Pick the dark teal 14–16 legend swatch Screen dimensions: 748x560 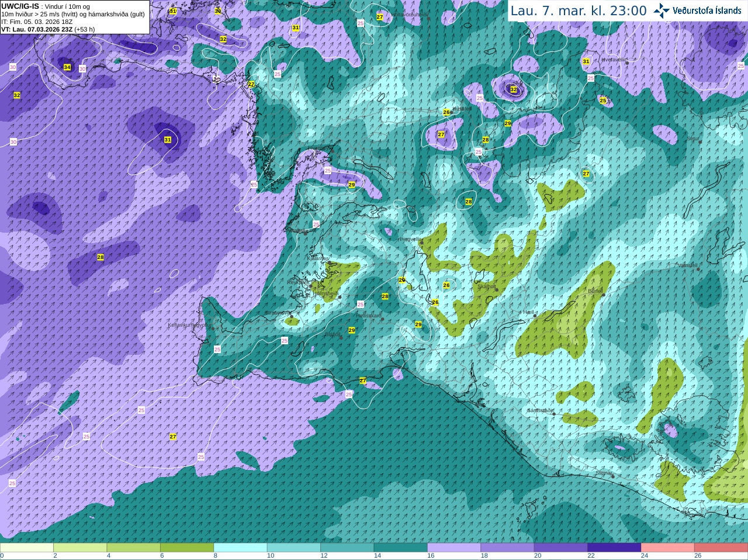401,548
